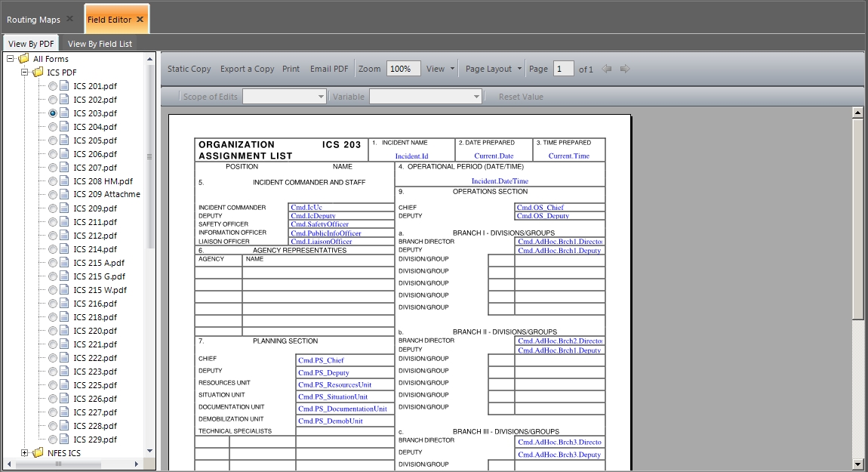Pick the ICS 209.pdf radio button
Viewport: 868px width, 472px height.
tap(53, 208)
